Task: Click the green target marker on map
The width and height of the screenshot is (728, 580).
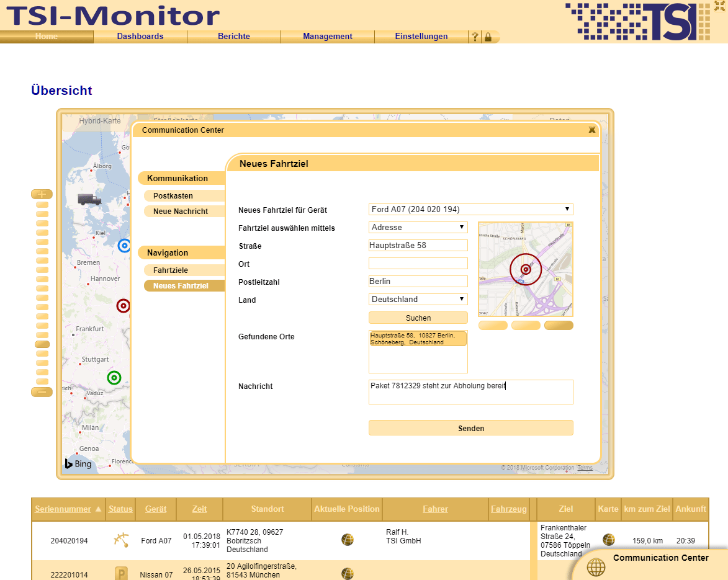Action: (x=114, y=378)
